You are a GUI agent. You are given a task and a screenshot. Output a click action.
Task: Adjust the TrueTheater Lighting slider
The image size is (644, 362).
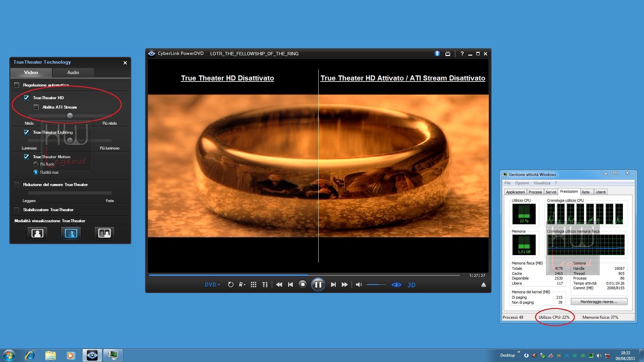70,140
